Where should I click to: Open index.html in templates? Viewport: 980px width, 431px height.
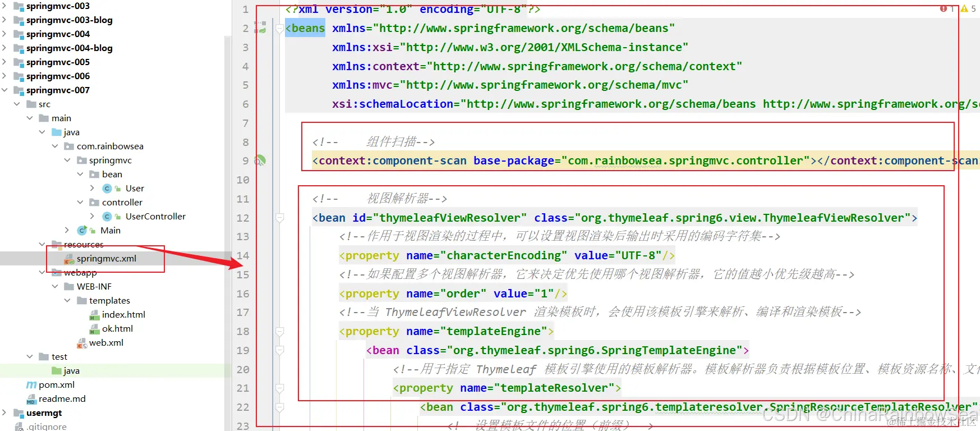[123, 314]
